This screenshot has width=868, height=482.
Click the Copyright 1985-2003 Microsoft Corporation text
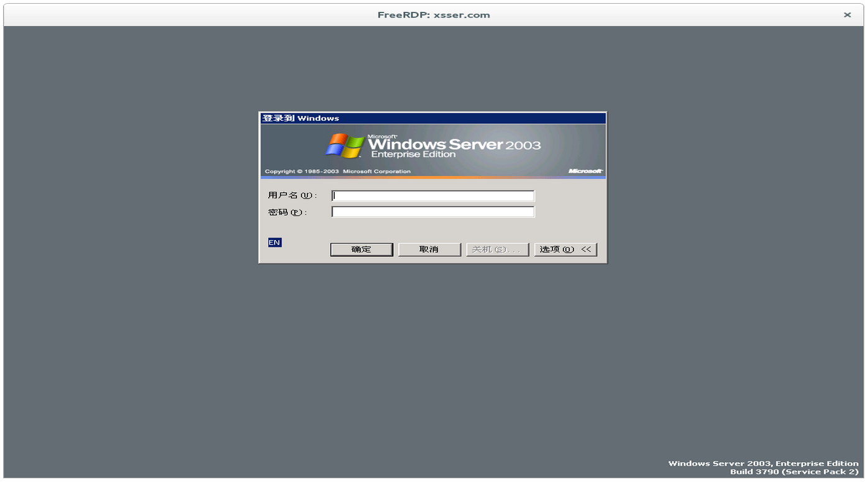coord(338,172)
